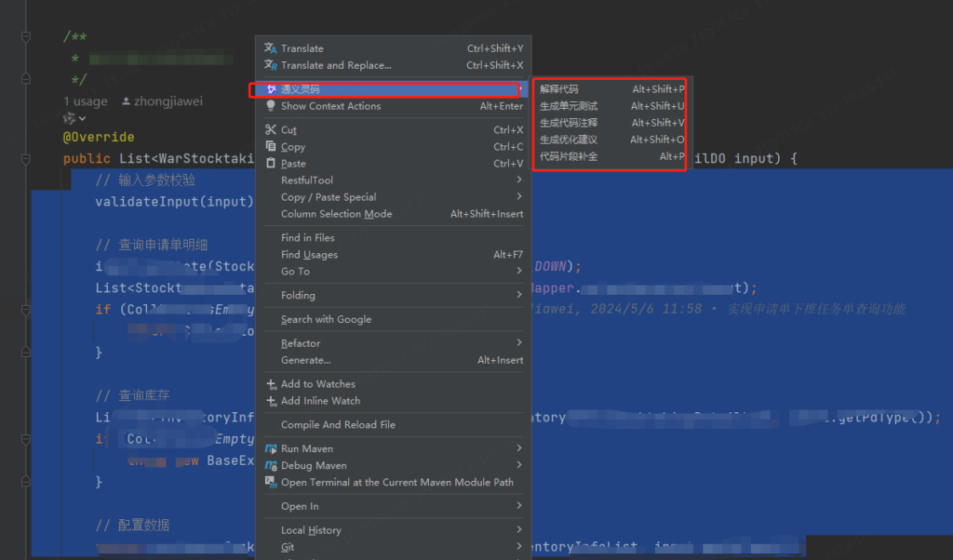Screen dimensions: 953x560
Task: Click the Run Maven icon
Action: coord(270,448)
